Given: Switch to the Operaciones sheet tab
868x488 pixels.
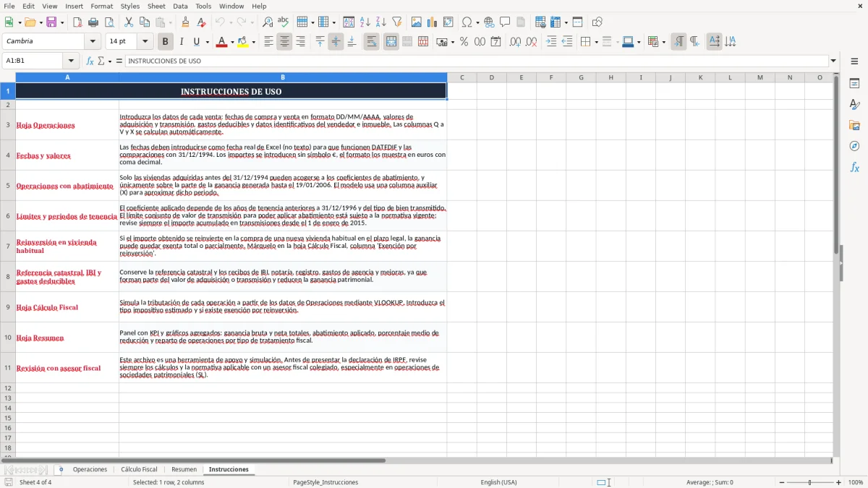Looking at the screenshot, I should pyautogui.click(x=90, y=469).
